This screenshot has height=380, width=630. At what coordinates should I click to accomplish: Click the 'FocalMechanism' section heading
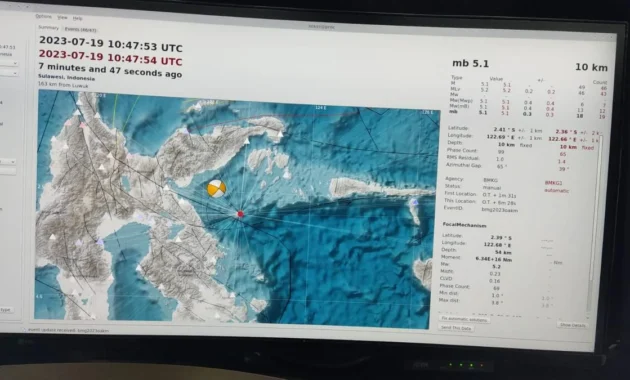tap(464, 225)
